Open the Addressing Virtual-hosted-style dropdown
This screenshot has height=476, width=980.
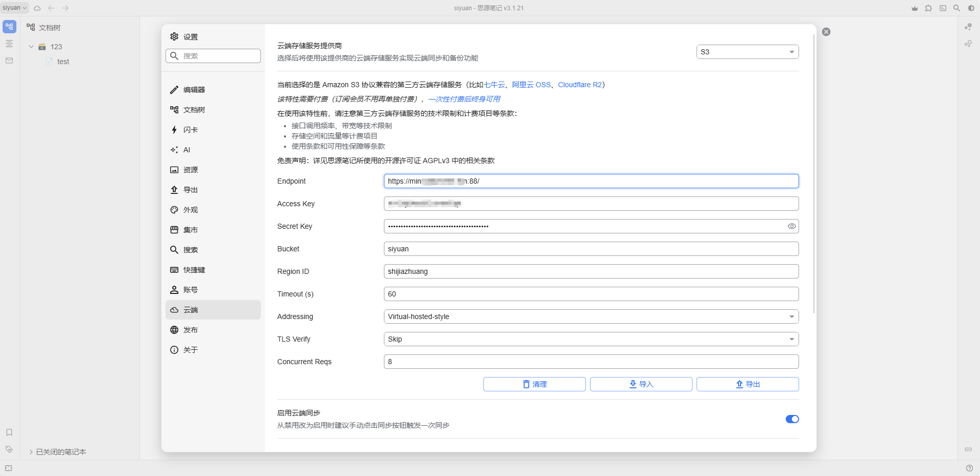(x=590, y=316)
